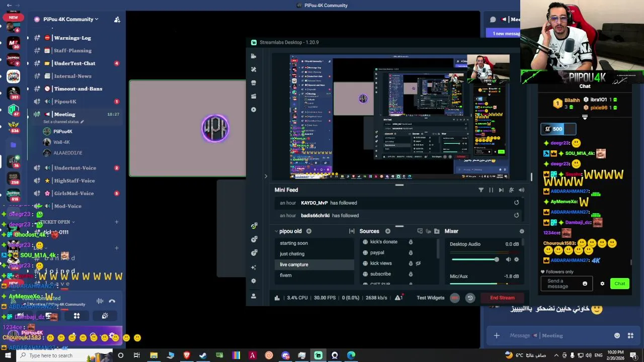Screen dimensions: 644x362
Task: Toggle lock on kick's donate source
Action: pyautogui.click(x=411, y=242)
